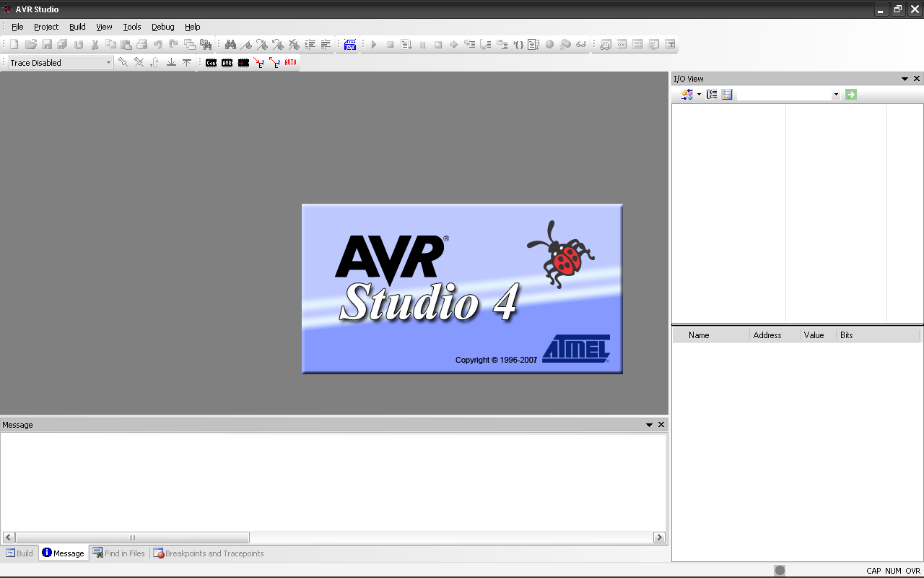Open the Debug menu

point(162,27)
